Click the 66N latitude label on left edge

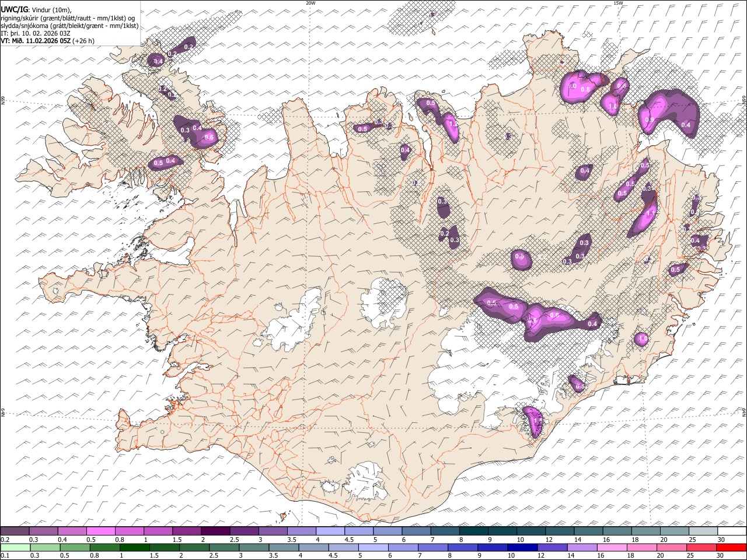[x=3, y=101]
